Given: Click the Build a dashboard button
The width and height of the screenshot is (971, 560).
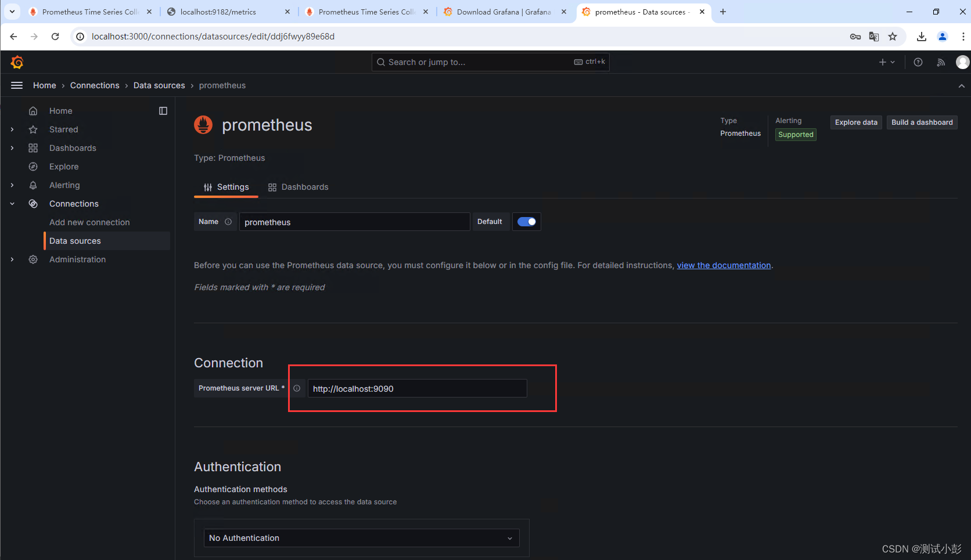Looking at the screenshot, I should pyautogui.click(x=922, y=122).
